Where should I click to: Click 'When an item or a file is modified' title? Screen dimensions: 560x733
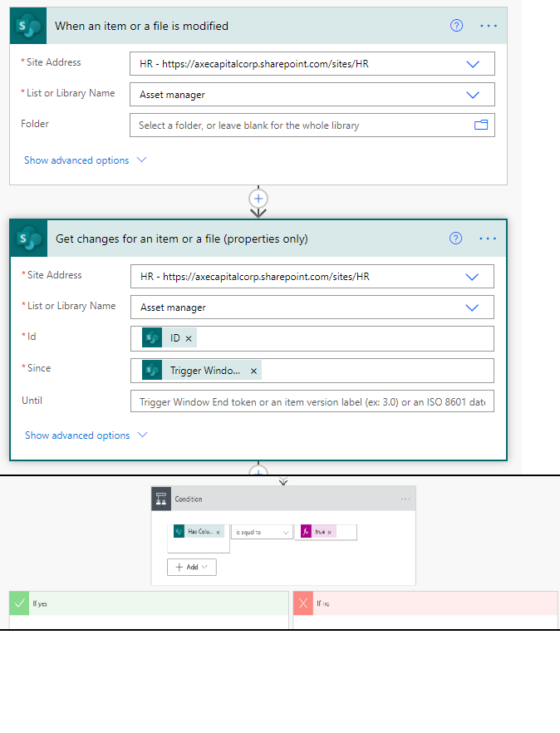(x=141, y=27)
